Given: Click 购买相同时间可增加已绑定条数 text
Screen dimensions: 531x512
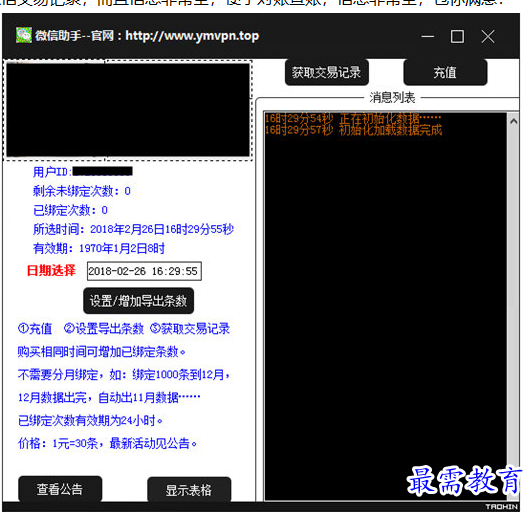Looking at the screenshot, I should [x=102, y=352].
